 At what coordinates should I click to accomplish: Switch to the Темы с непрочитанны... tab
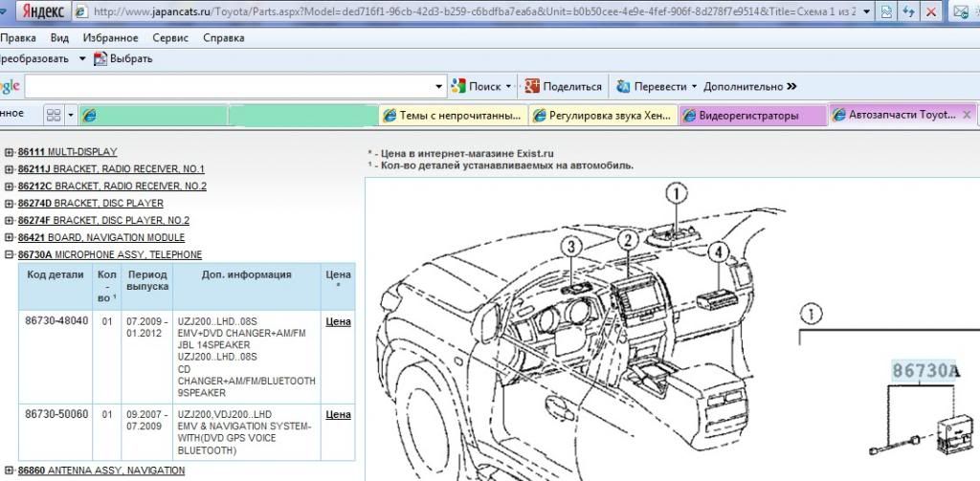pos(453,115)
